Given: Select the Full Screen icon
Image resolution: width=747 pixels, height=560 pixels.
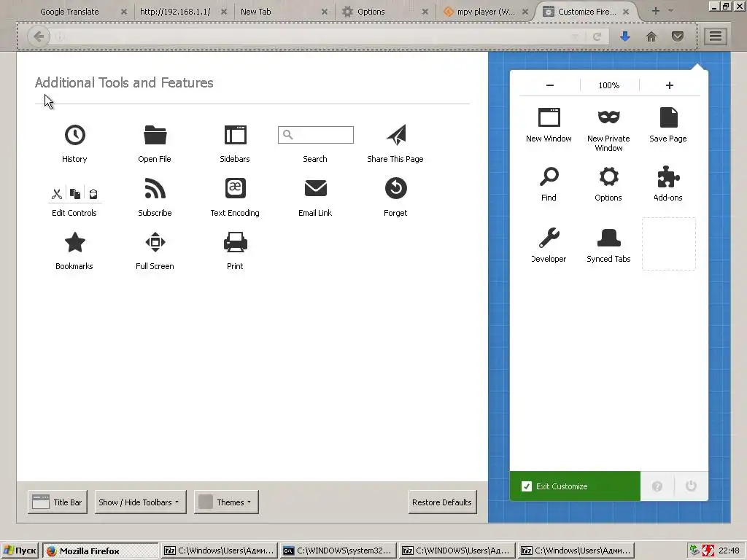Looking at the screenshot, I should point(155,242).
